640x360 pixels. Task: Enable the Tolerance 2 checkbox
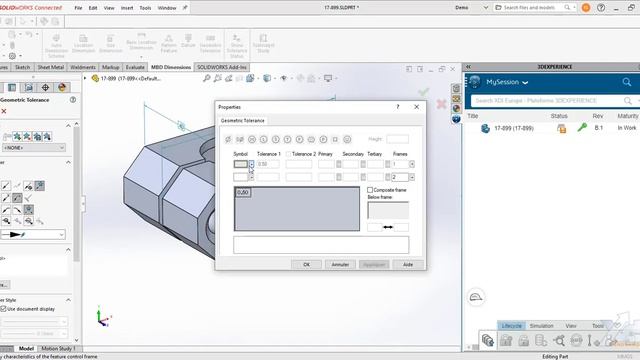(x=289, y=154)
